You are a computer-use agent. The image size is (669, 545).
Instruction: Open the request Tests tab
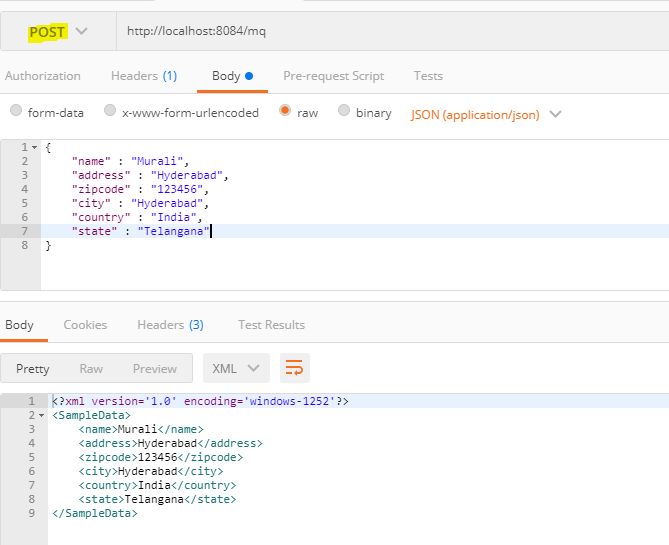pyautogui.click(x=428, y=76)
